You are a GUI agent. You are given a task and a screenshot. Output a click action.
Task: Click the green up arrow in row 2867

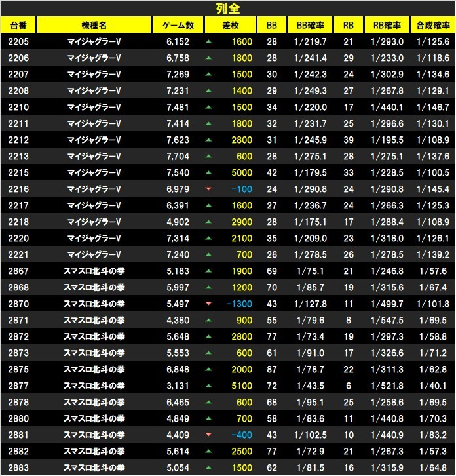click(x=208, y=271)
